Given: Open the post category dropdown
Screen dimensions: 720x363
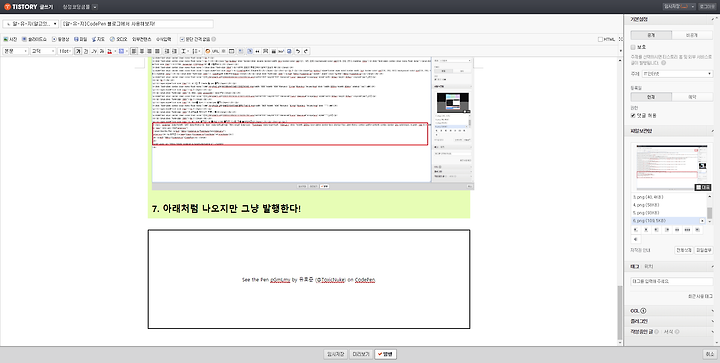Looking at the screenshot, I should 30,24.
